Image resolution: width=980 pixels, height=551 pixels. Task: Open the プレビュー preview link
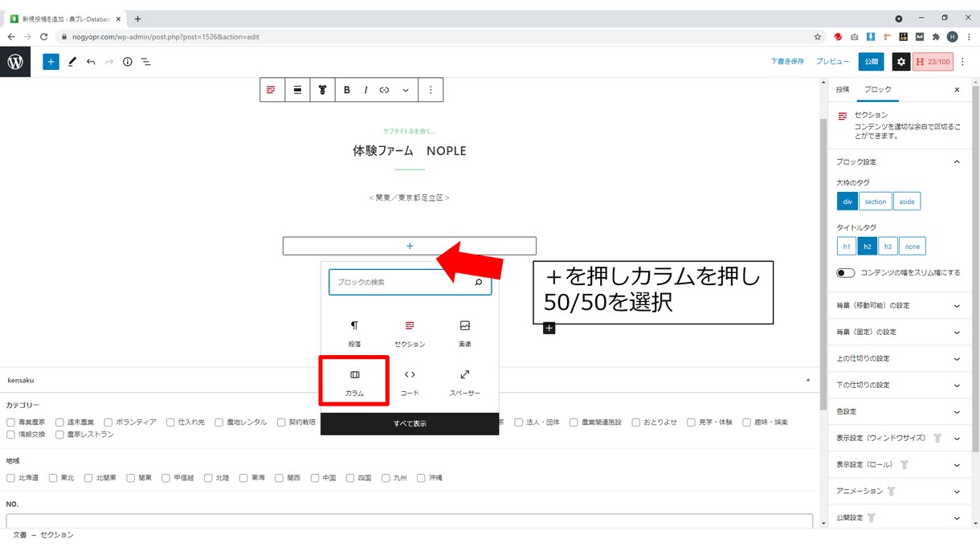tap(832, 62)
